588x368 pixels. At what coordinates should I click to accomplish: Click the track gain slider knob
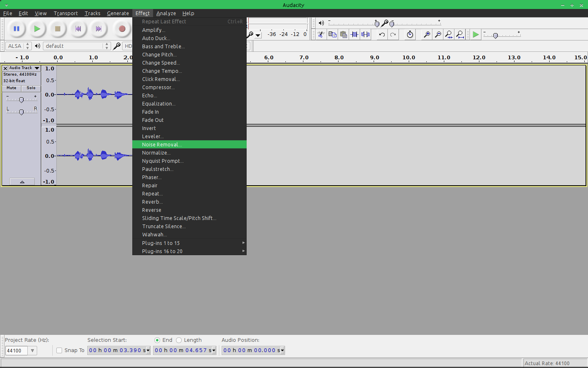[21, 100]
